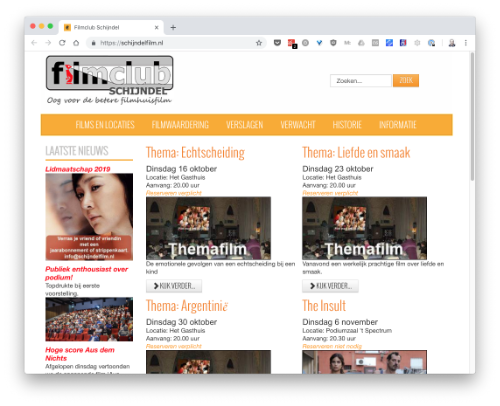Open Historie menu item
The height and width of the screenshot is (406, 500).
(x=347, y=125)
